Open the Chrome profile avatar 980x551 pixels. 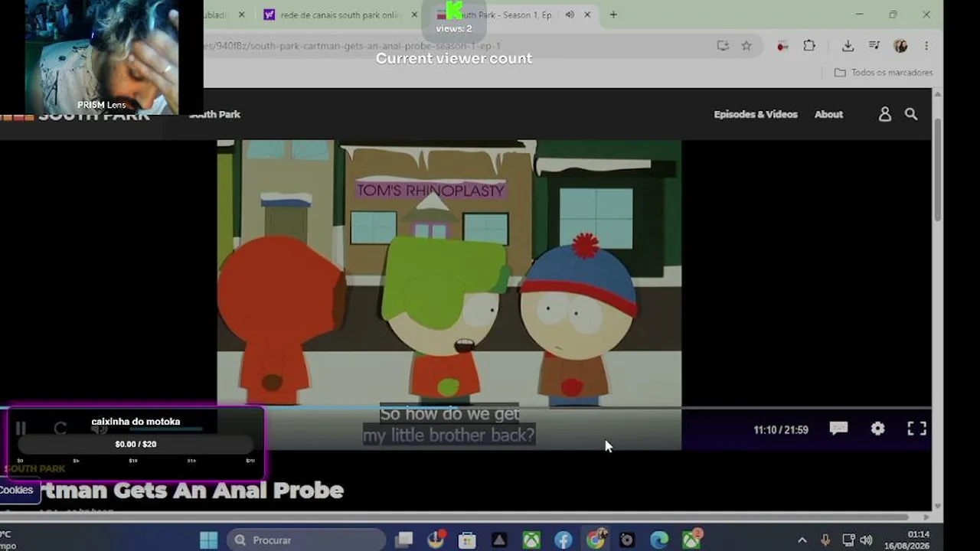900,46
